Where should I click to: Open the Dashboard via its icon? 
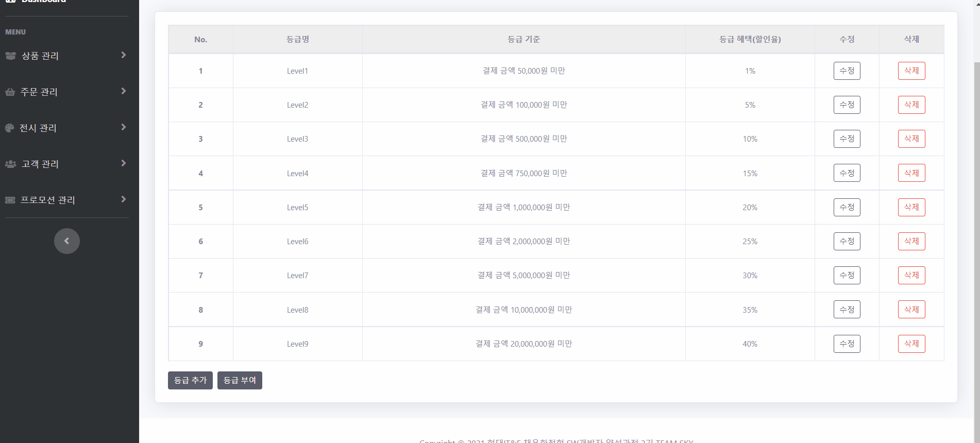pyautogui.click(x=10, y=1)
